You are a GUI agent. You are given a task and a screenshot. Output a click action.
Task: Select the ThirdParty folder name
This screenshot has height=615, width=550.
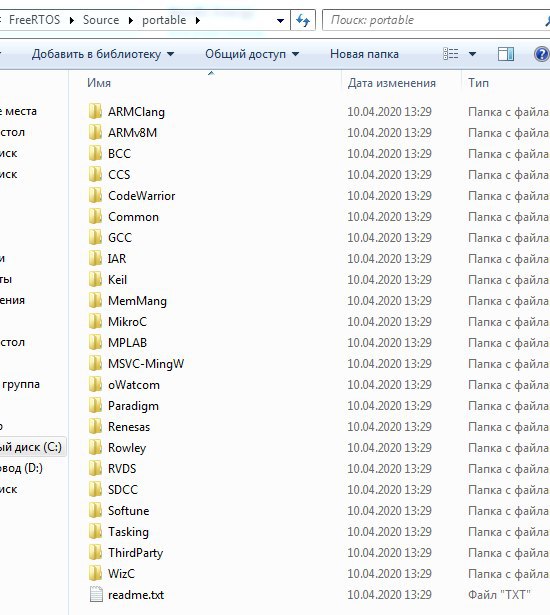[135, 553]
